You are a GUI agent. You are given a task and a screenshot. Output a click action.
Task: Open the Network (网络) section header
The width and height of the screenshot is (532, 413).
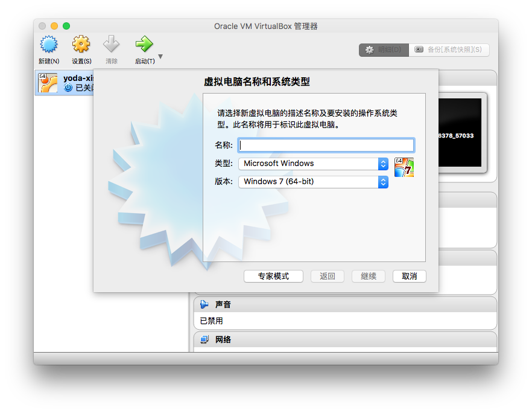tap(345, 339)
